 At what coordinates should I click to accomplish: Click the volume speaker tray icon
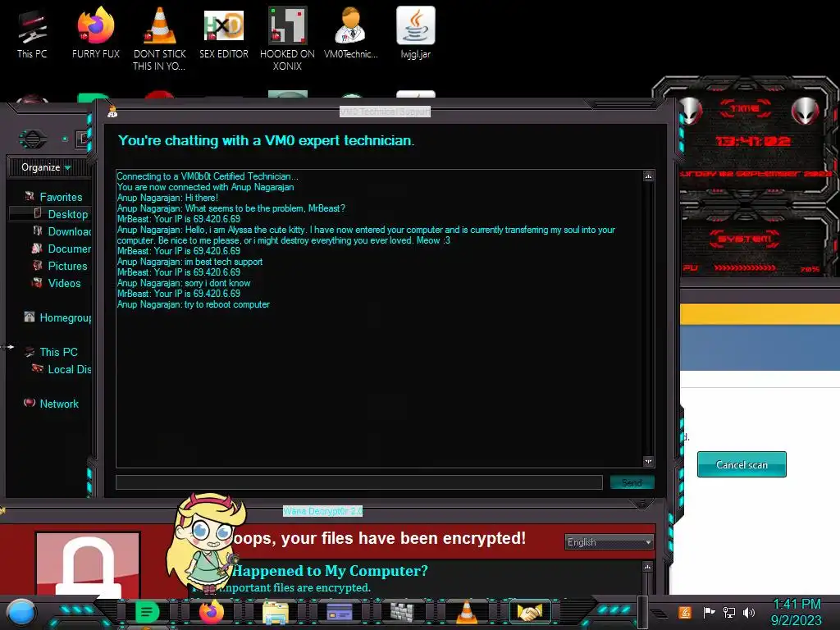coord(749,612)
